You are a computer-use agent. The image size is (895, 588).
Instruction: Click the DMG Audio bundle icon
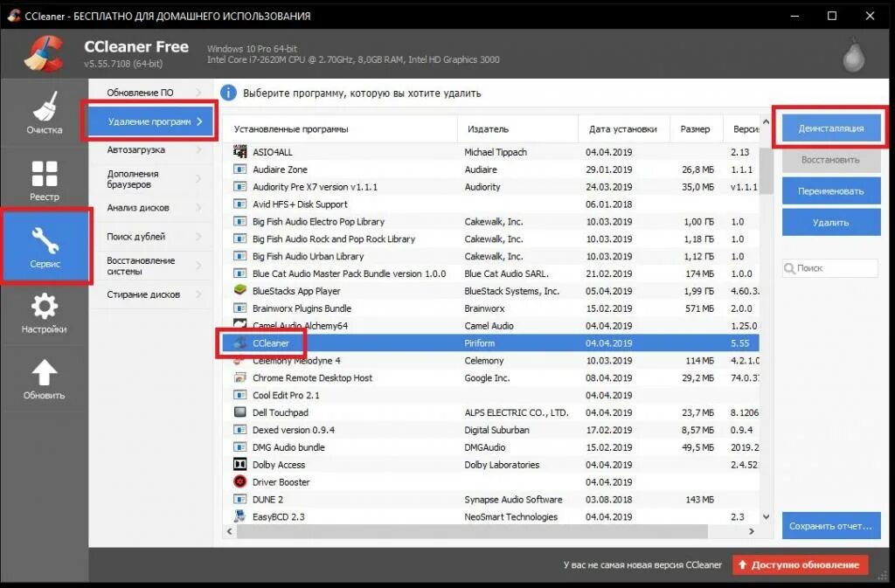click(240, 447)
